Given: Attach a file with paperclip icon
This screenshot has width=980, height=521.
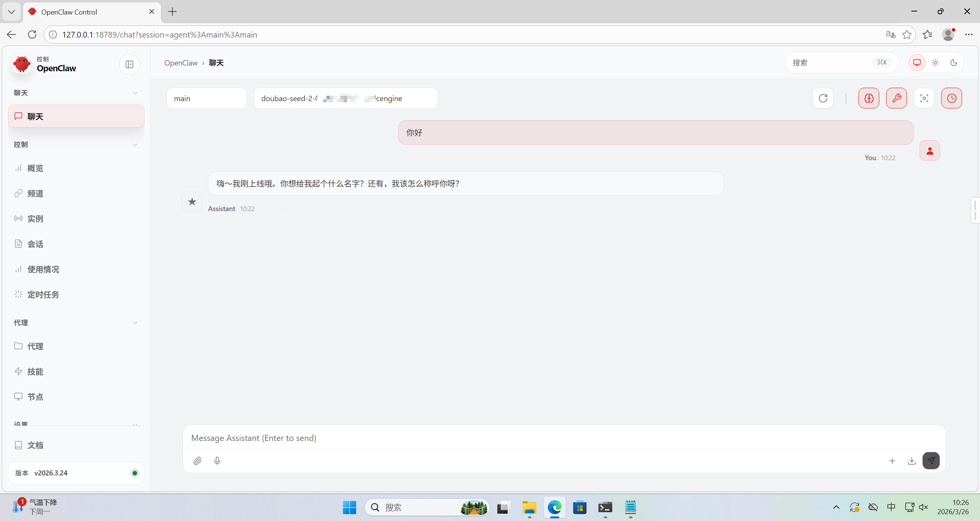Looking at the screenshot, I should pyautogui.click(x=197, y=461).
